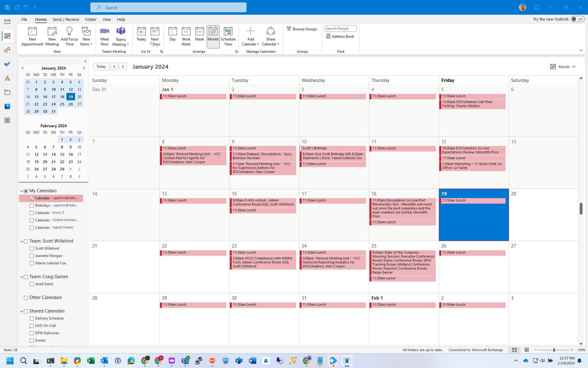Open the File menu
588x368 pixels.
[24, 19]
